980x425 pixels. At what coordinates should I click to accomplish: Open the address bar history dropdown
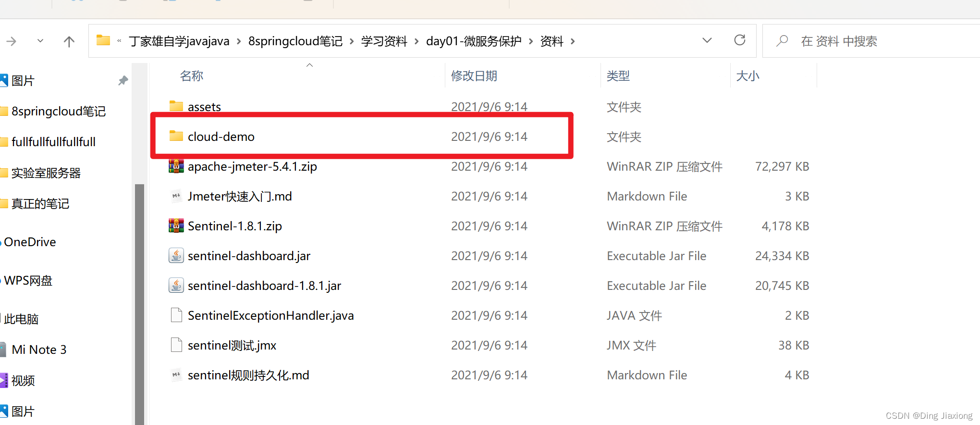click(x=707, y=40)
